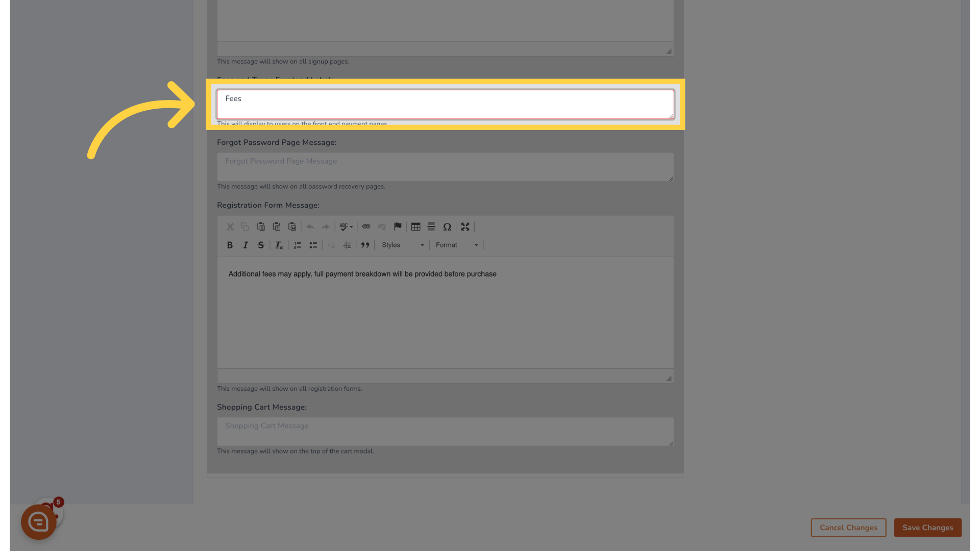Expand the Styles dropdown in editor
The image size is (980, 551).
tap(402, 244)
